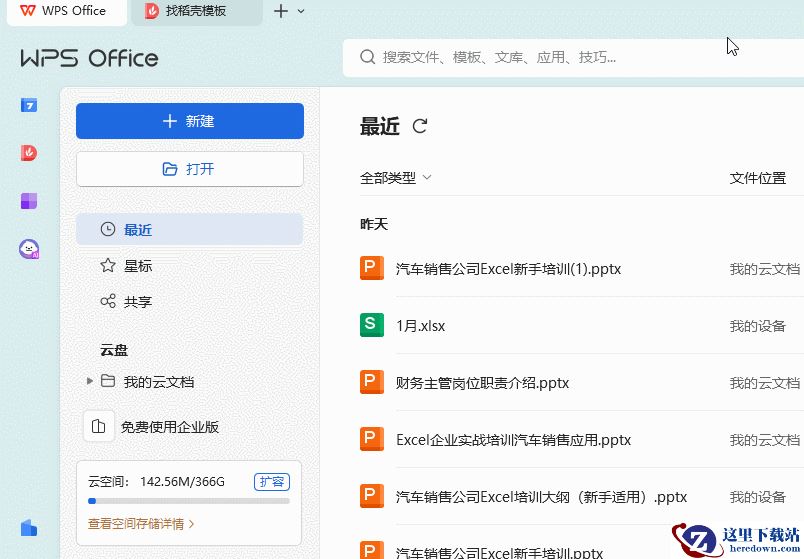Open file 汽车销售公司Excel新手培训(1).pptx
804x559 pixels.
pyautogui.click(x=508, y=269)
